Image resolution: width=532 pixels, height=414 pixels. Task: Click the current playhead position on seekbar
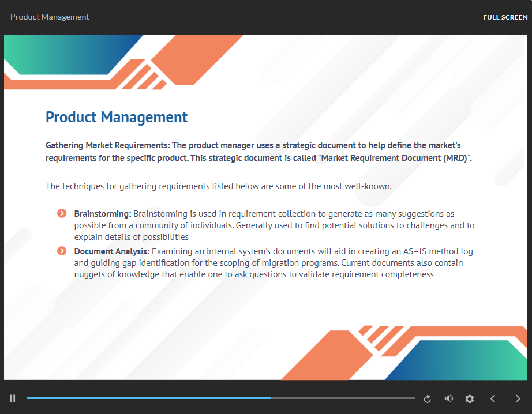click(x=271, y=398)
